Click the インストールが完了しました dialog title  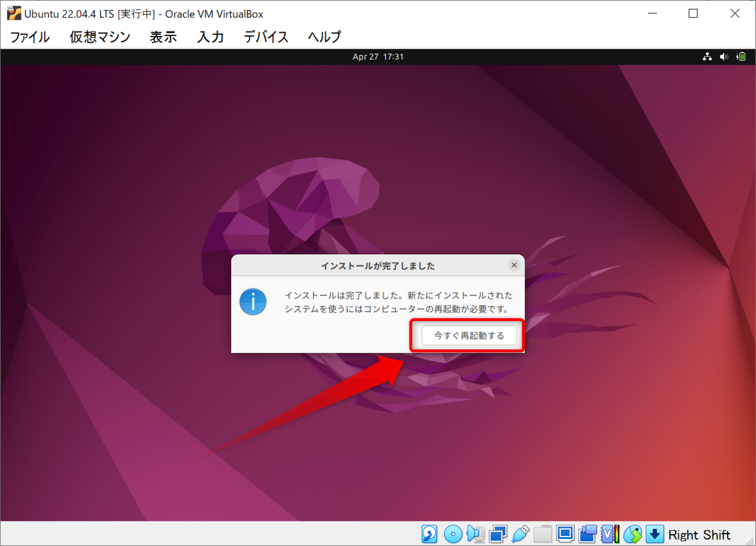point(378,265)
